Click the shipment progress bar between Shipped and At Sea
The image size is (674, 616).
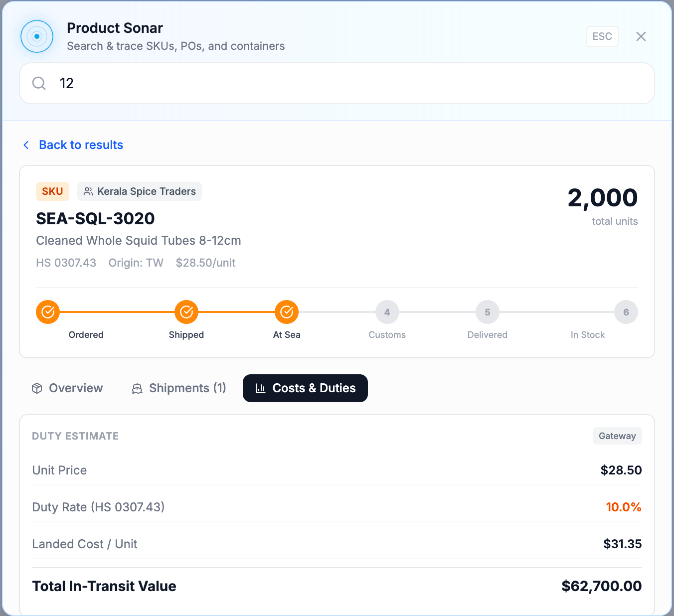pyautogui.click(x=236, y=311)
